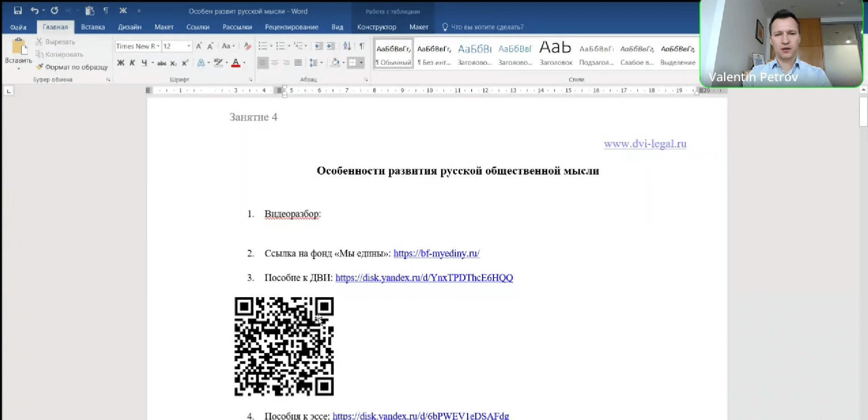Open the line spacing dropdown
Image resolution: width=868 pixels, height=420 pixels.
pyautogui.click(x=316, y=63)
